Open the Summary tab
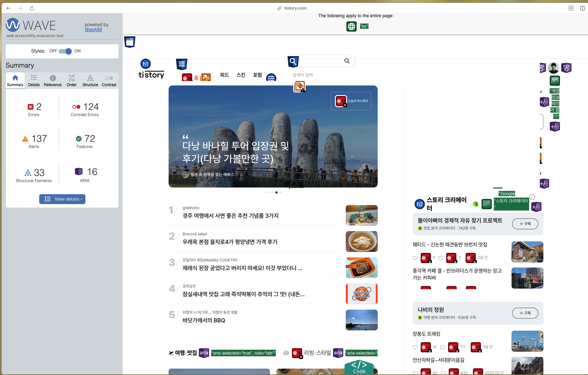 click(x=15, y=81)
